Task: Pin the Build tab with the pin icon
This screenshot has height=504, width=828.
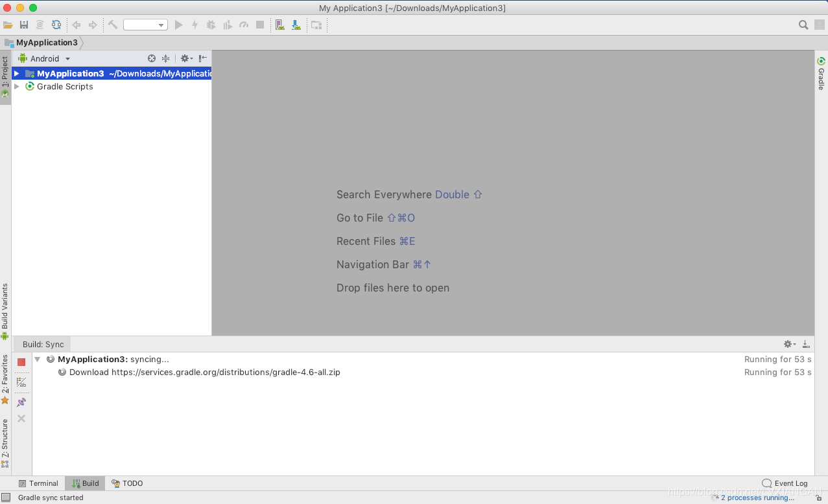Action: click(21, 402)
